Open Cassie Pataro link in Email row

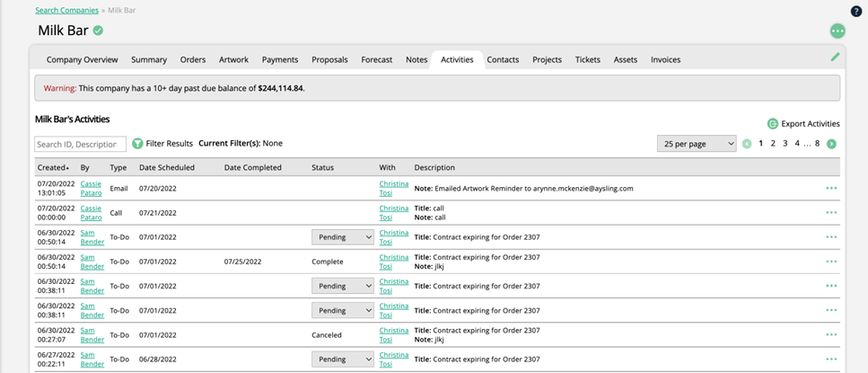(x=91, y=189)
